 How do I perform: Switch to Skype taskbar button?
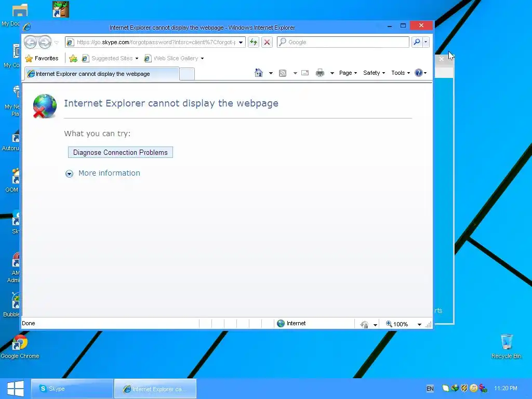pyautogui.click(x=72, y=389)
